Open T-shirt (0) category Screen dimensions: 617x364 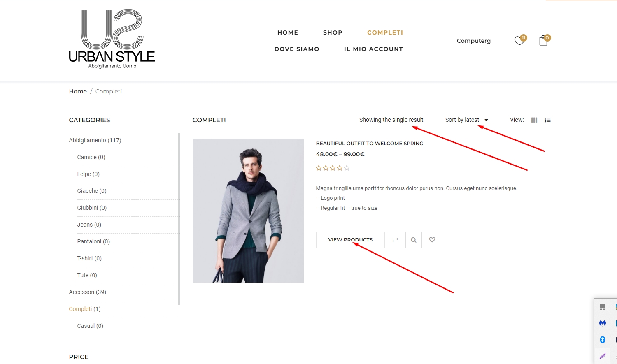(x=89, y=258)
